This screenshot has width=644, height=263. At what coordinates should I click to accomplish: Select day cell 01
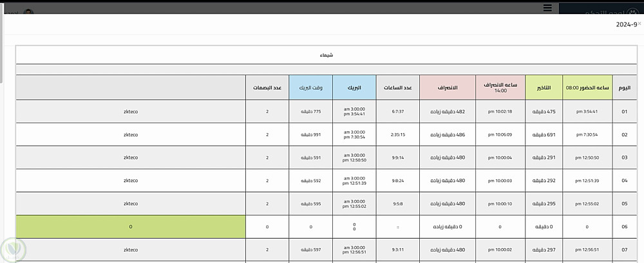click(624, 112)
